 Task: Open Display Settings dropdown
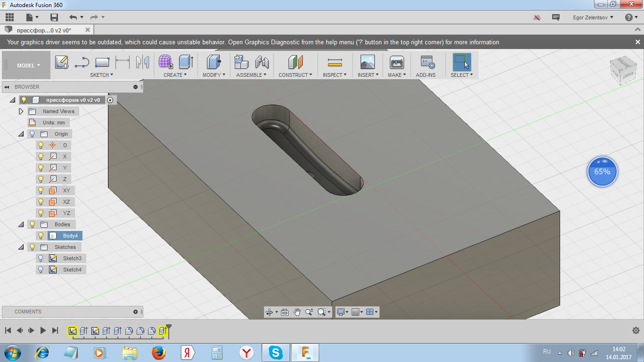(343, 312)
